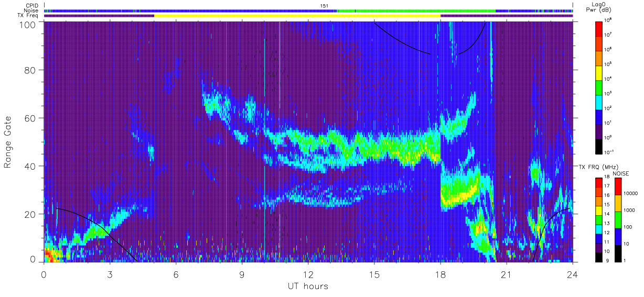Click the '15' tick on UT hours axis
Image resolution: width=644 pixels, height=297 pixels.
tap(374, 274)
